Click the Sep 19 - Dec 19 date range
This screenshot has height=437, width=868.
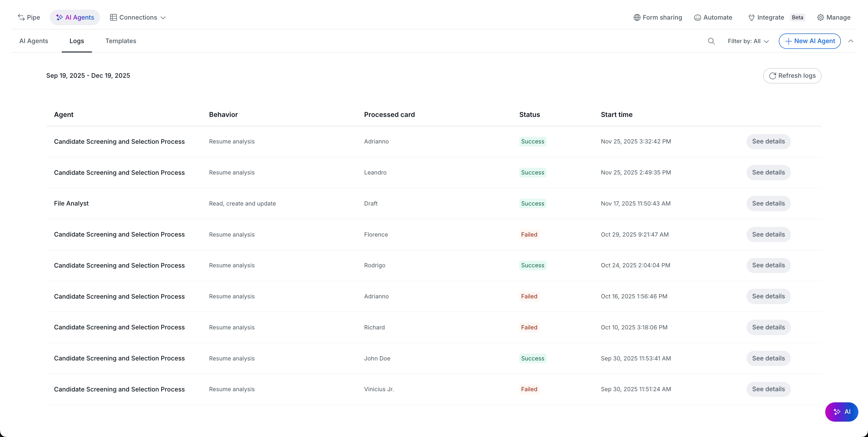tap(88, 75)
